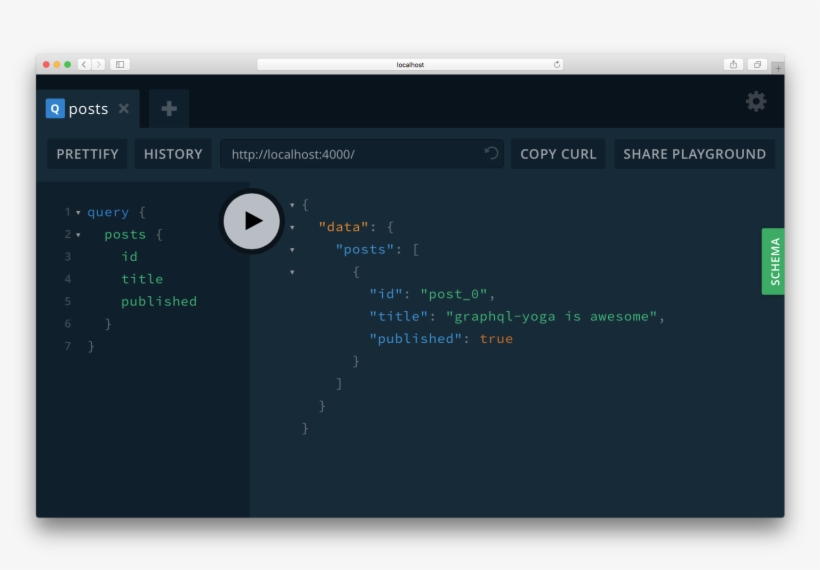Click SHARE PLAYGROUND button

pyautogui.click(x=694, y=154)
